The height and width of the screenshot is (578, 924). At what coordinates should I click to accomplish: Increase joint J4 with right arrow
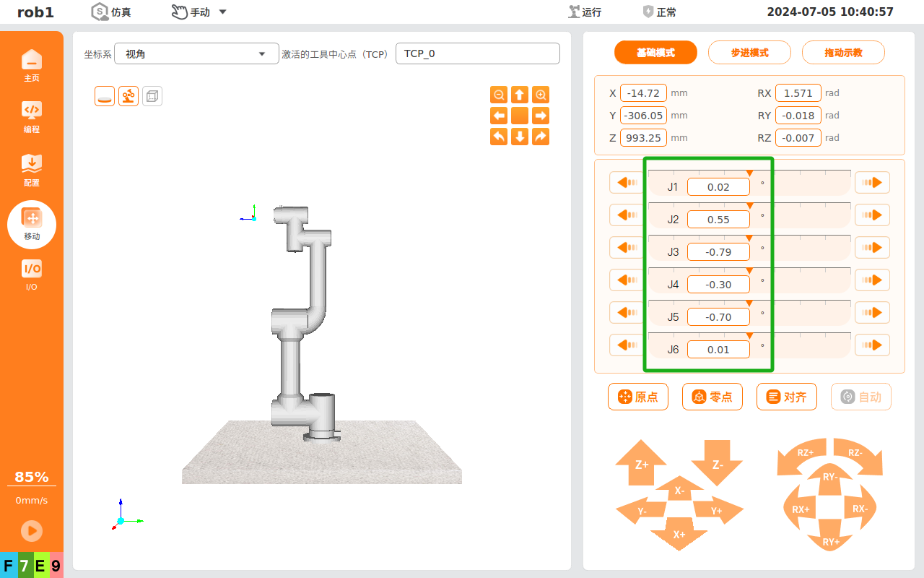872,280
